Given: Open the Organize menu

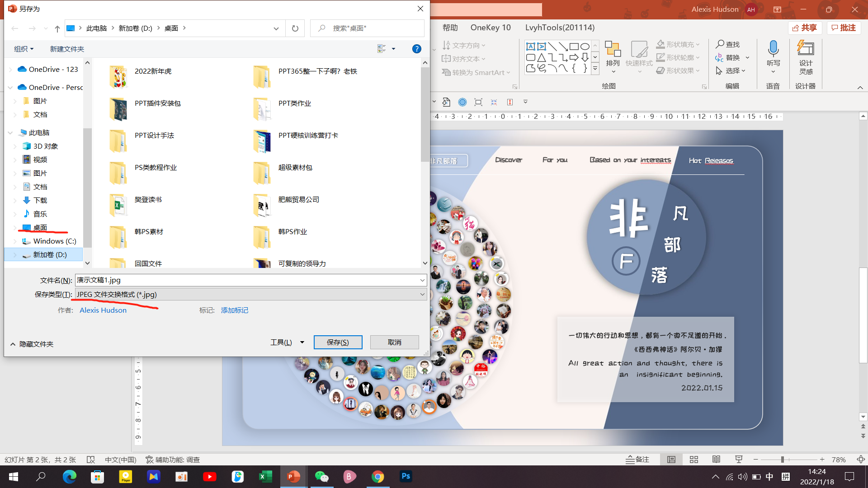Looking at the screenshot, I should tap(24, 49).
